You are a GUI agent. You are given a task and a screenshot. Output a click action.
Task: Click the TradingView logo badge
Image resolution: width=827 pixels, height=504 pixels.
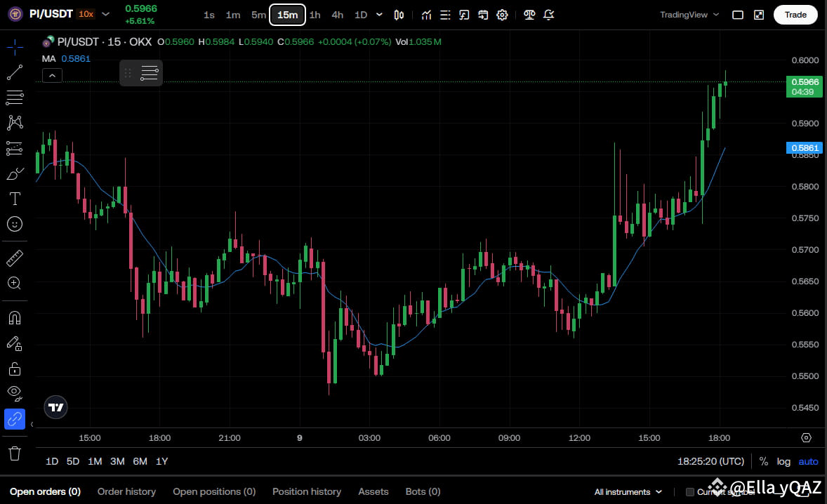pos(55,408)
